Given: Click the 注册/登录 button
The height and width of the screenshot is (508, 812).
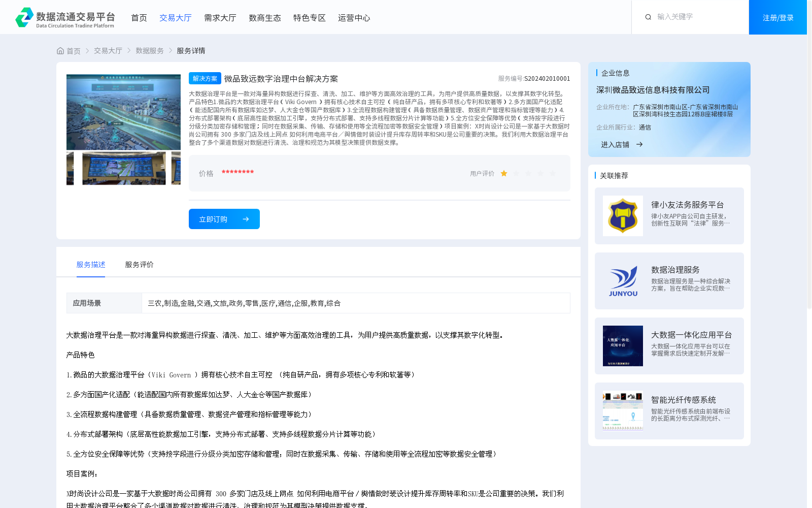Looking at the screenshot, I should tap(778, 17).
